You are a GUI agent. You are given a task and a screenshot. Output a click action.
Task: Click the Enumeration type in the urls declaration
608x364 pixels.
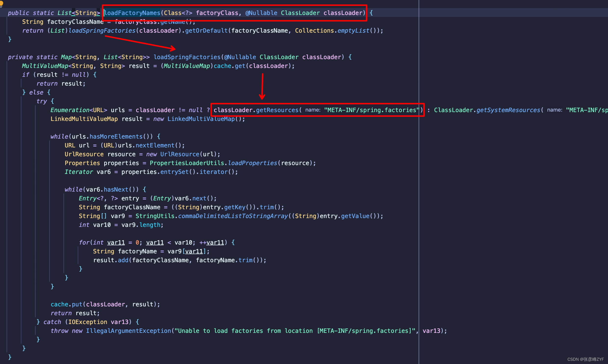[70, 110]
